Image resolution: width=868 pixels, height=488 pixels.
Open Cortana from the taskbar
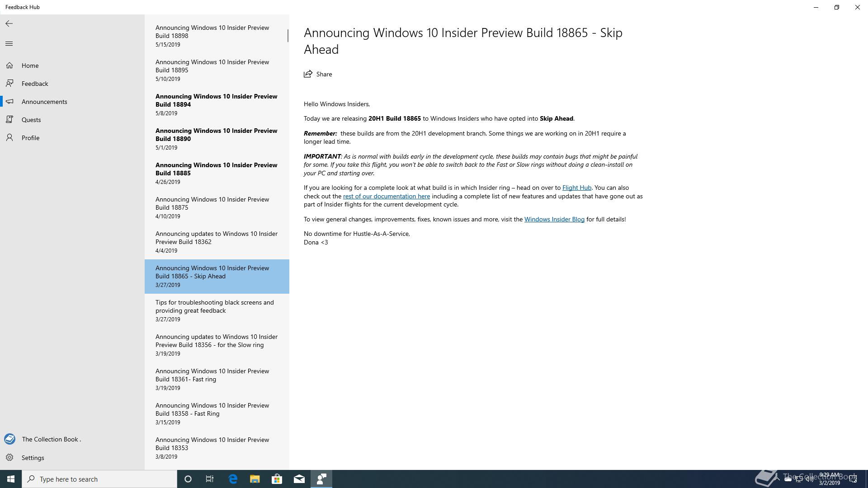[188, 479]
